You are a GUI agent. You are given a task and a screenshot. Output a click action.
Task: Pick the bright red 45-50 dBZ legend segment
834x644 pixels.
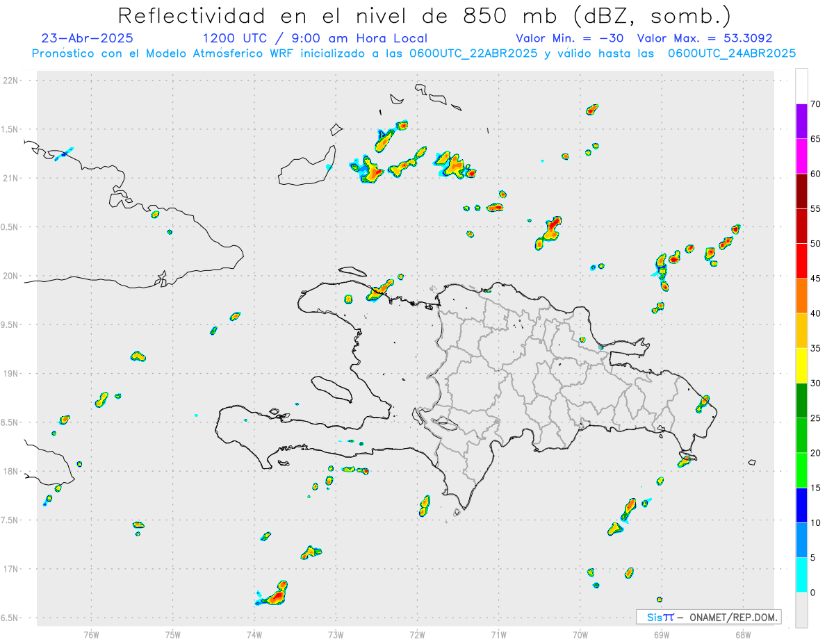coord(801,261)
